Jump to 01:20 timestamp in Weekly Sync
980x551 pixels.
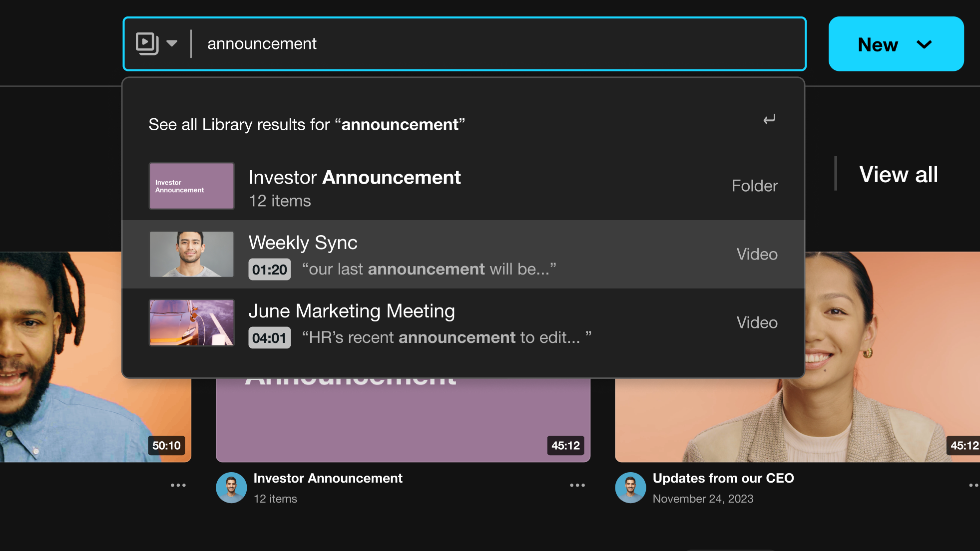click(x=269, y=270)
